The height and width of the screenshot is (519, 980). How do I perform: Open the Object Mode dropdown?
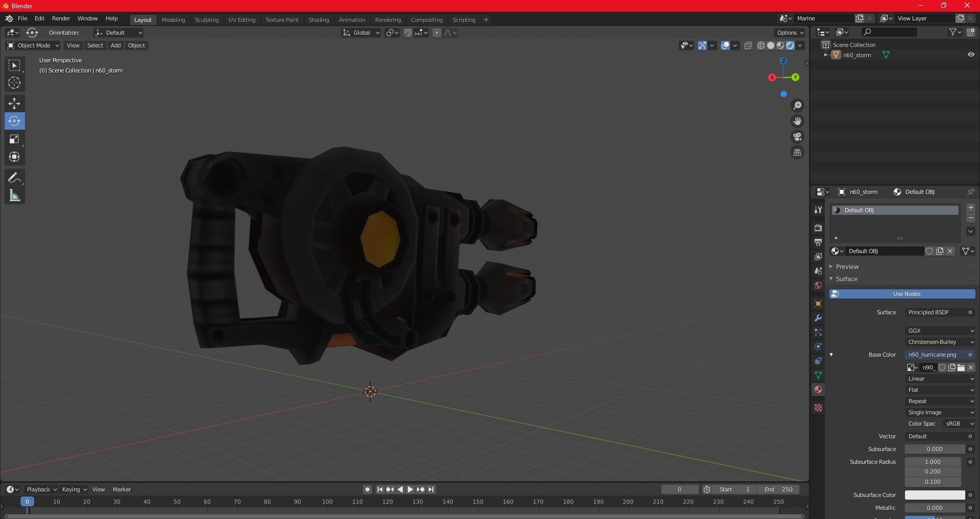[33, 45]
